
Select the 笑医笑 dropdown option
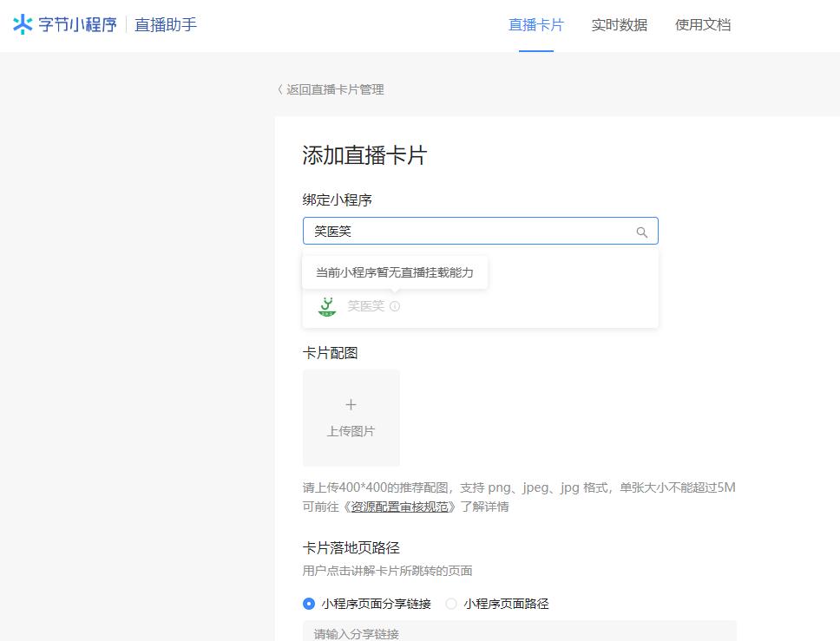pos(365,306)
